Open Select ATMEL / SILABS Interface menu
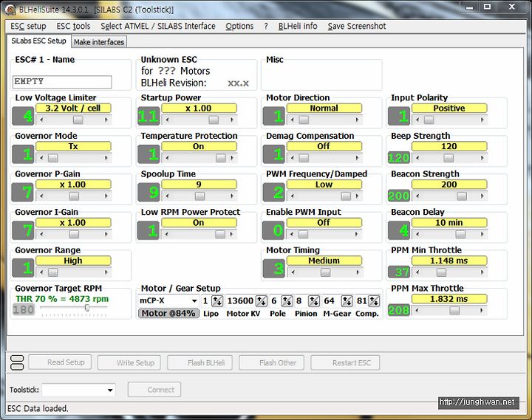Image resolution: width=532 pixels, height=420 pixels. [x=158, y=26]
